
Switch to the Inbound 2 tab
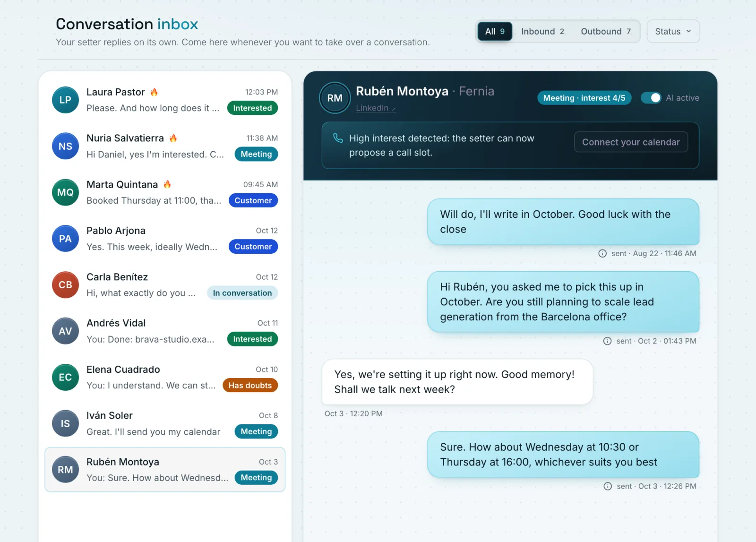click(542, 31)
